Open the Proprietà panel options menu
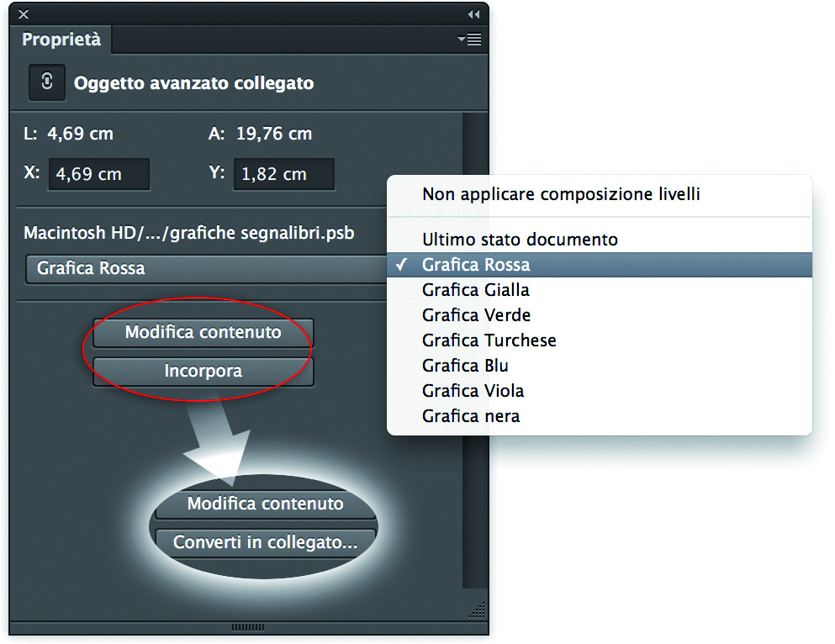 tap(470, 40)
